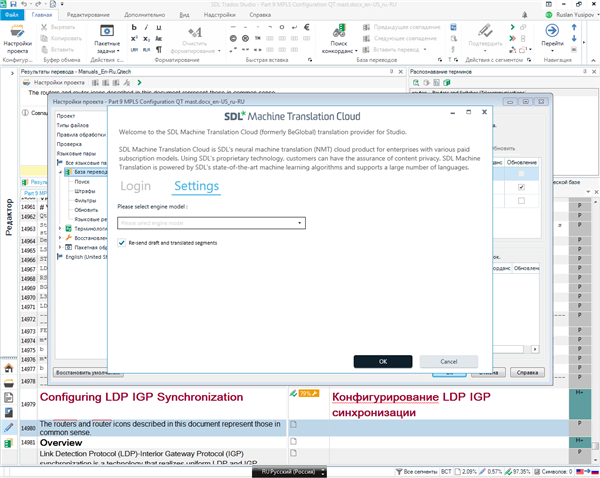Viewport: 600px width, 478px height.
Task: Switch to the Дополнительно ribbon tab
Action: tap(144, 15)
